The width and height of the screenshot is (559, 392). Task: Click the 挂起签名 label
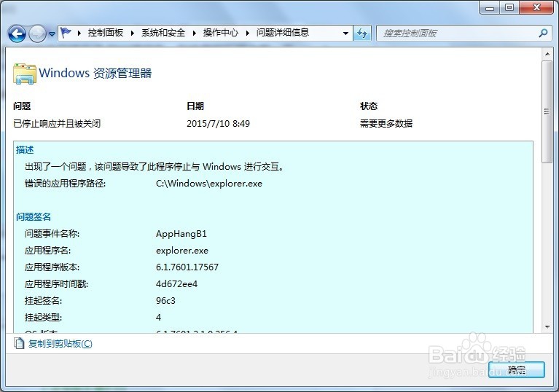click(x=43, y=301)
